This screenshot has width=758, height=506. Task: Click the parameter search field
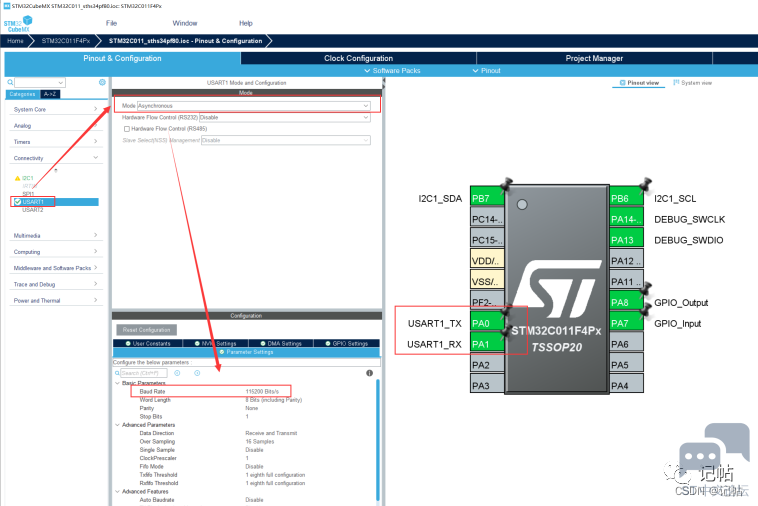[x=144, y=373]
